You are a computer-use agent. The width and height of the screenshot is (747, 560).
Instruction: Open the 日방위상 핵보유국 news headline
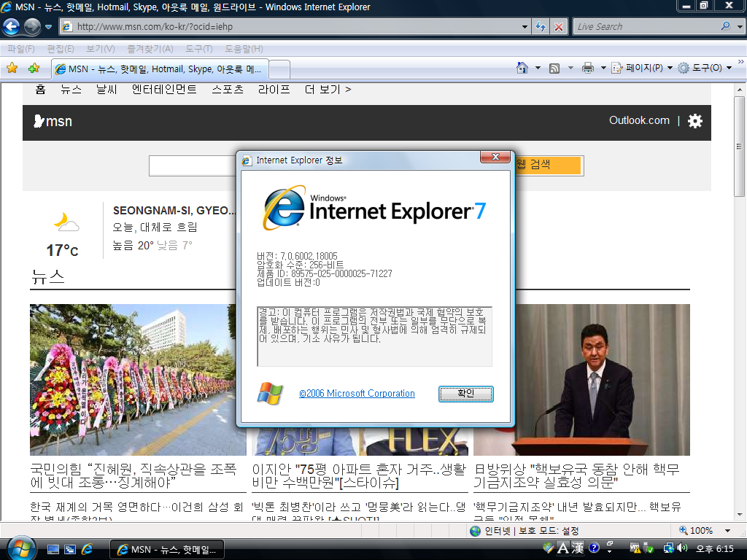pos(577,475)
